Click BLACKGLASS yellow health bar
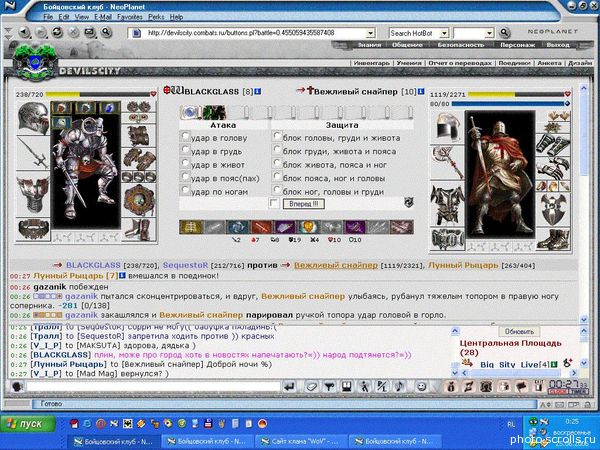 click(98, 94)
